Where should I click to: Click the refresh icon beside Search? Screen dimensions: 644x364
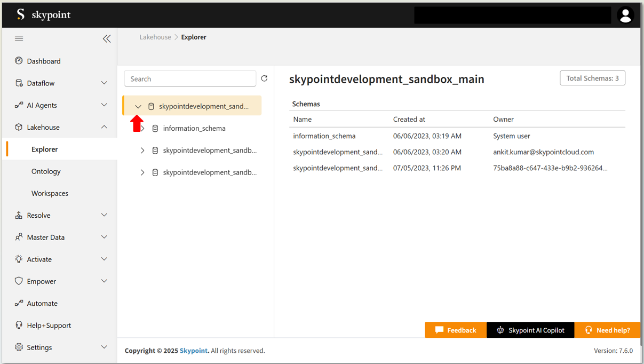pos(264,78)
